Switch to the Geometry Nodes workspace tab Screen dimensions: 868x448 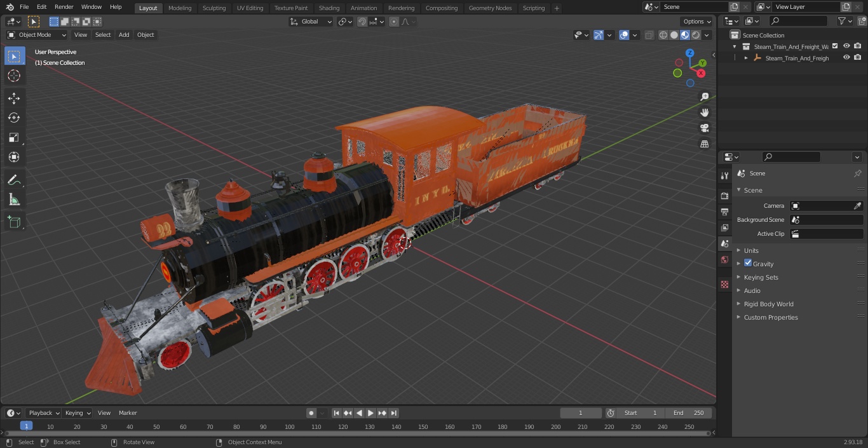point(490,8)
